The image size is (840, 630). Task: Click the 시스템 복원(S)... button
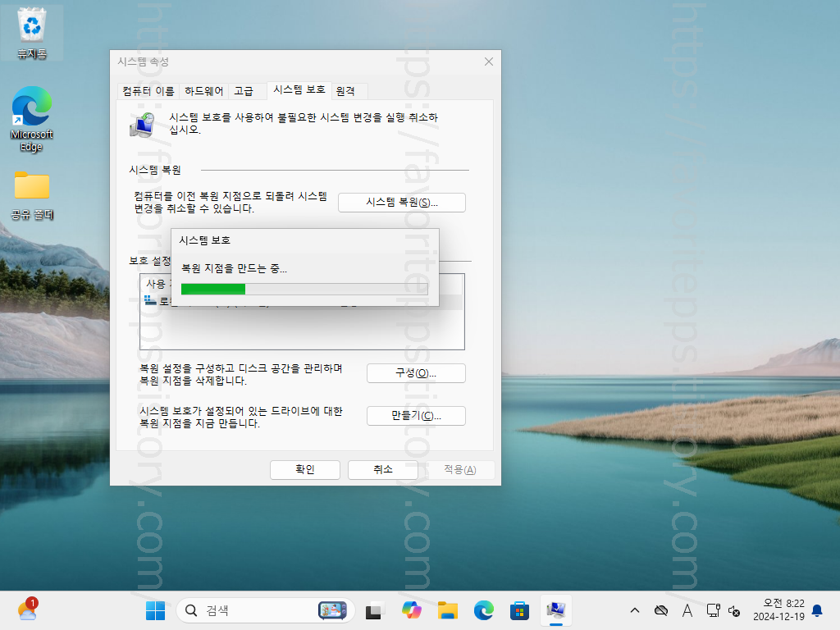pyautogui.click(x=402, y=203)
